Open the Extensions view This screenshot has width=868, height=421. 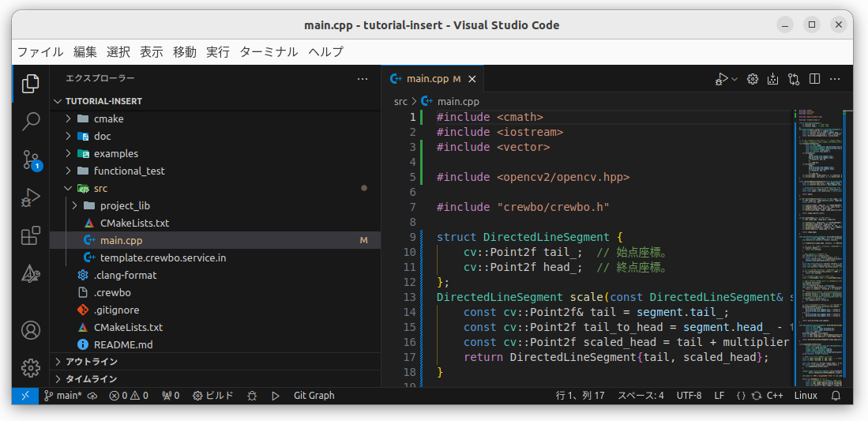[31, 235]
